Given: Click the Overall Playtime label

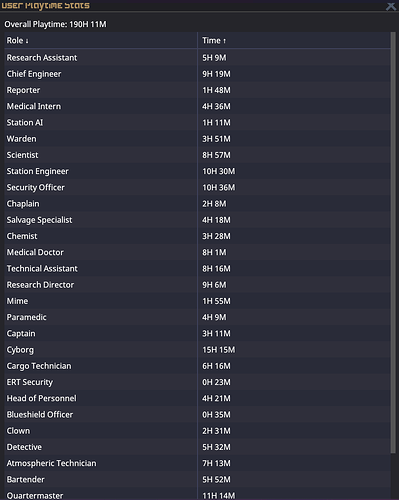Looking at the screenshot, I should point(55,24).
